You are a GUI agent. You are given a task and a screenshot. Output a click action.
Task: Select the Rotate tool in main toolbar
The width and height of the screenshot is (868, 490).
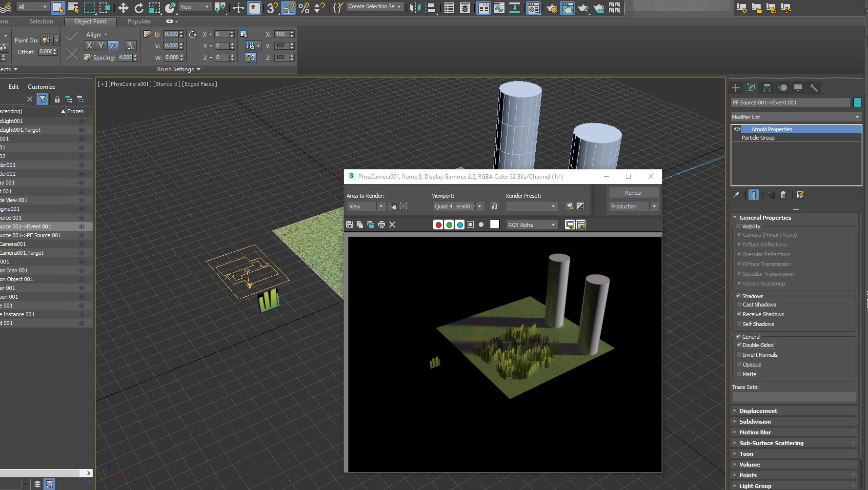(x=139, y=8)
